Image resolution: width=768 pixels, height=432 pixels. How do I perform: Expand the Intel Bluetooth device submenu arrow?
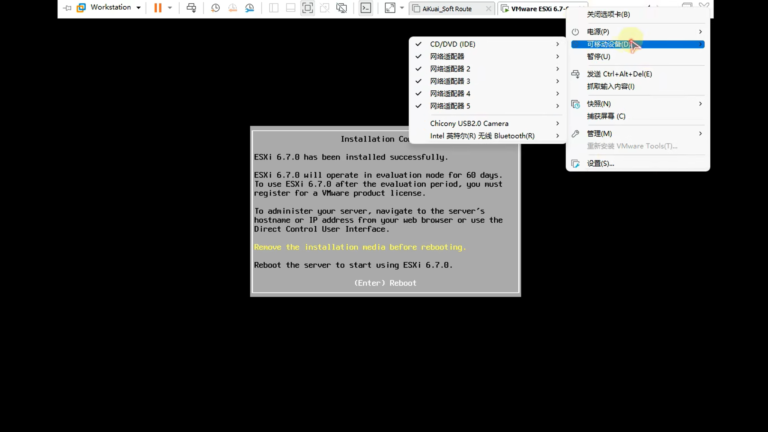tap(557, 136)
